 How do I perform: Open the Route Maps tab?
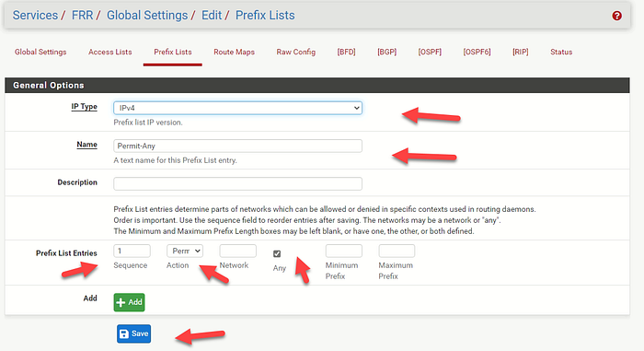(234, 52)
